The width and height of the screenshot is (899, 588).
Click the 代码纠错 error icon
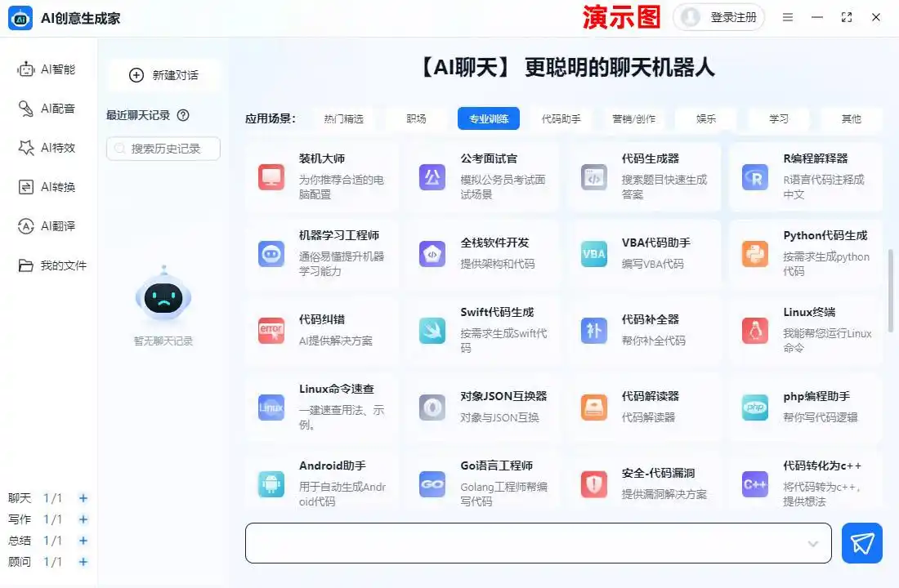271,331
